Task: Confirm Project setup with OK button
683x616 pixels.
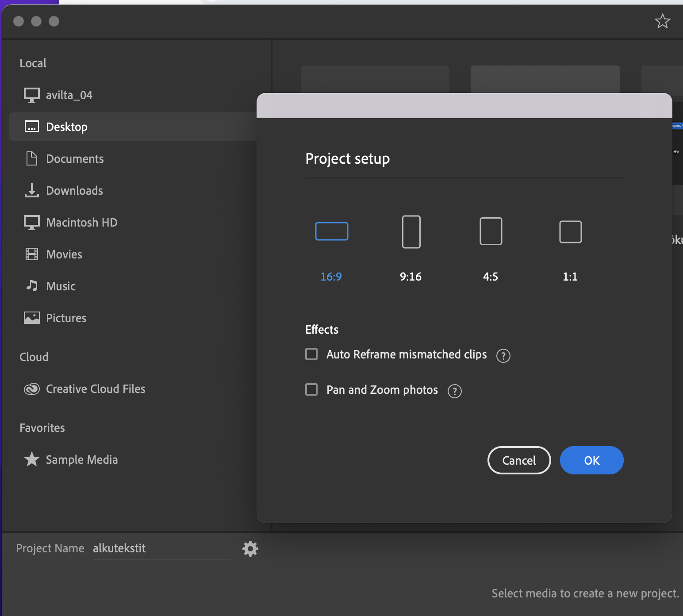Action: coord(591,460)
